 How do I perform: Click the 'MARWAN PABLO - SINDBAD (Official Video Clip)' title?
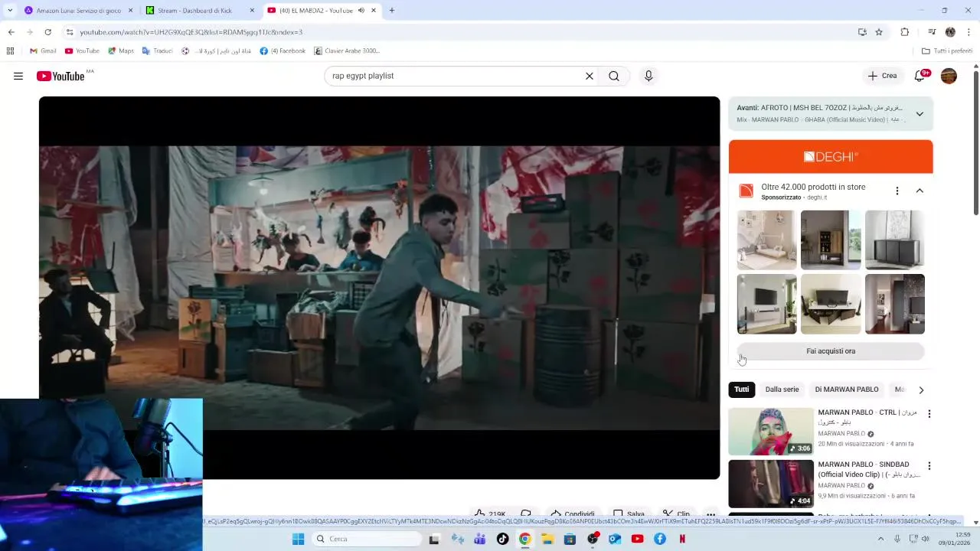(867, 469)
